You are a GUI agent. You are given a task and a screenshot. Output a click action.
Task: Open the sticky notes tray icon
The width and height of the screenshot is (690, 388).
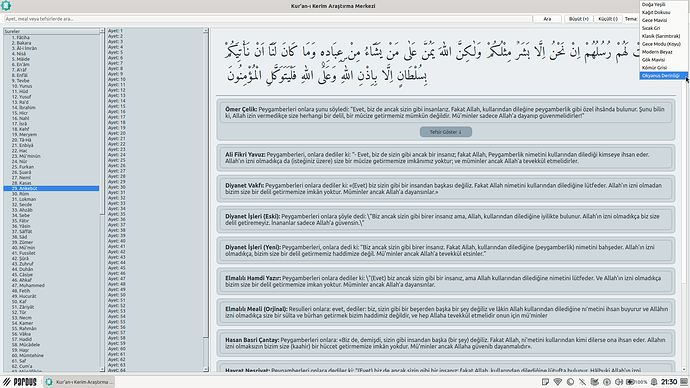pyautogui.click(x=545, y=382)
